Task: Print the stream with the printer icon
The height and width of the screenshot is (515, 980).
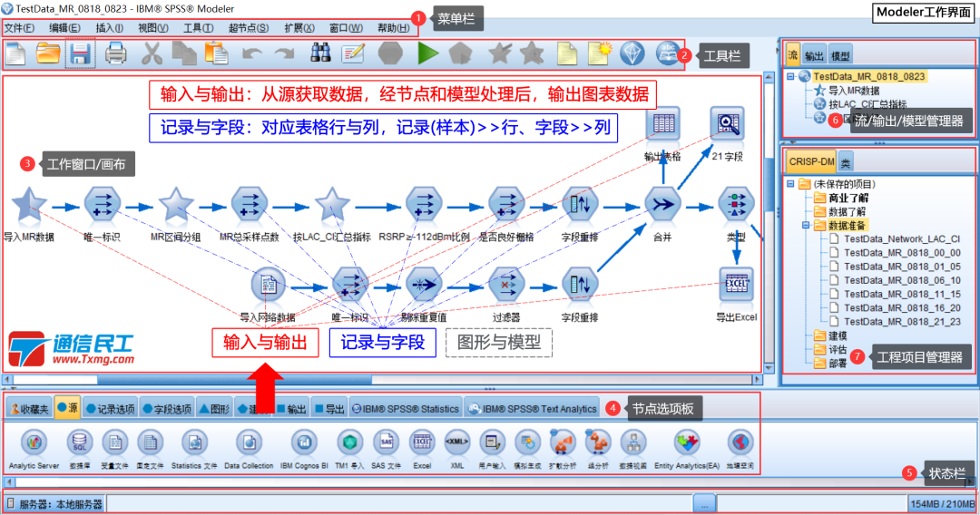Action: click(115, 53)
